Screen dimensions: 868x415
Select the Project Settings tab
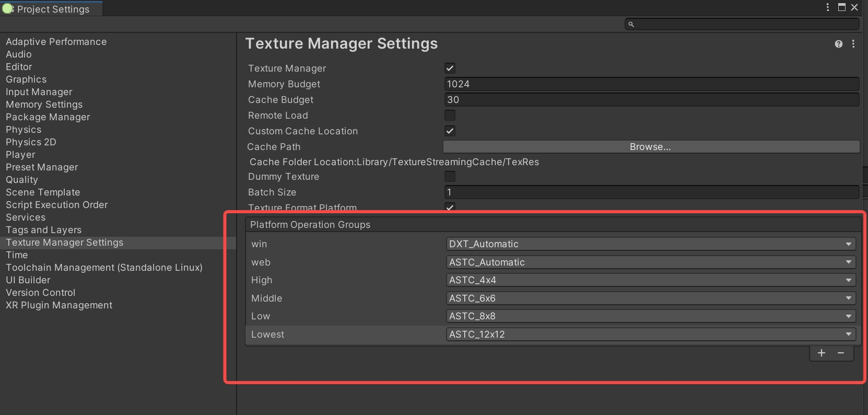tap(52, 9)
